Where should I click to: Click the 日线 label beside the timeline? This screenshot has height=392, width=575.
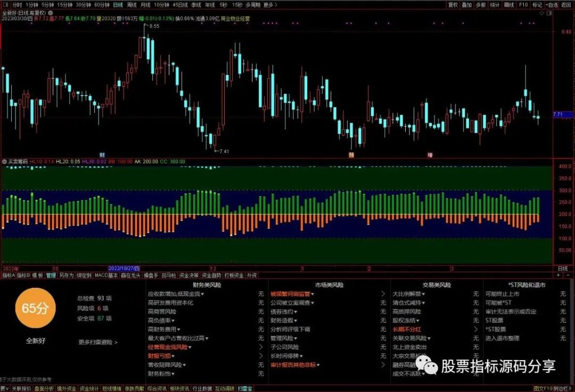563,269
